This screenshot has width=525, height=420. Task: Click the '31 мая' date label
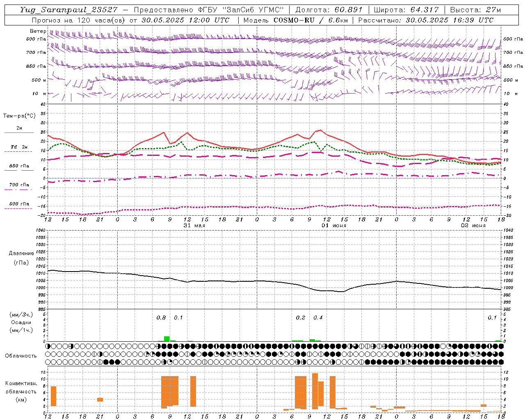[194, 226]
